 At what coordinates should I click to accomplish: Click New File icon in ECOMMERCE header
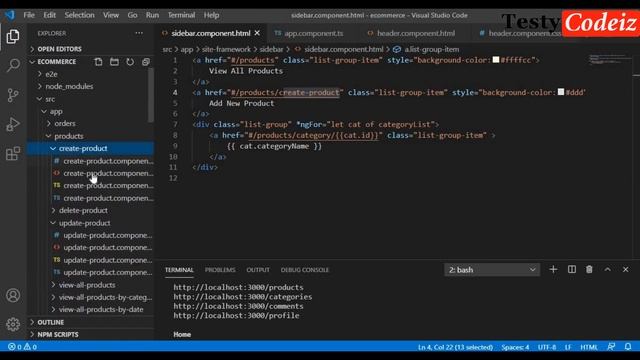point(98,62)
